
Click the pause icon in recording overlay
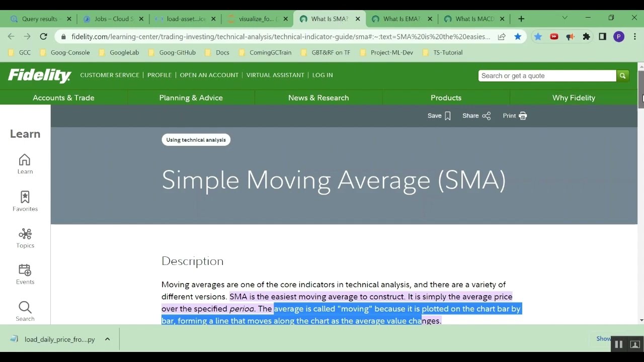[619, 344]
